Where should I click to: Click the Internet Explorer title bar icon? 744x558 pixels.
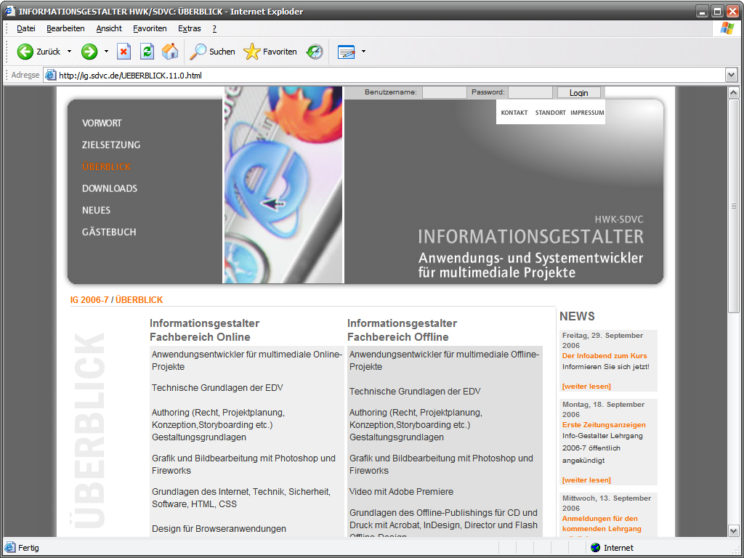point(10,11)
